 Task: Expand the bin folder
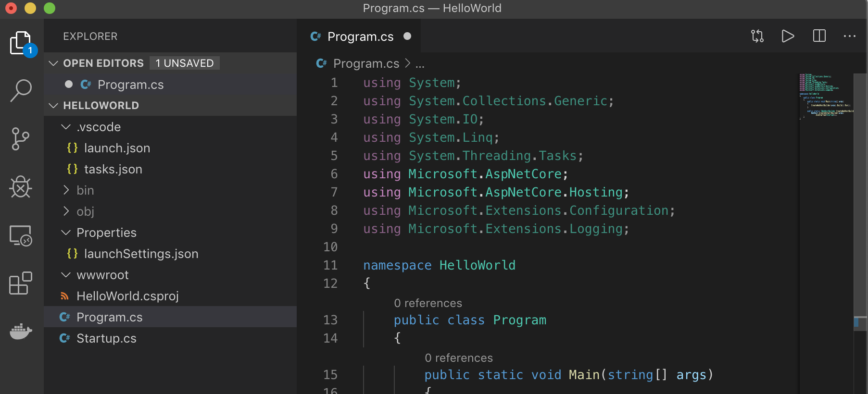point(66,190)
